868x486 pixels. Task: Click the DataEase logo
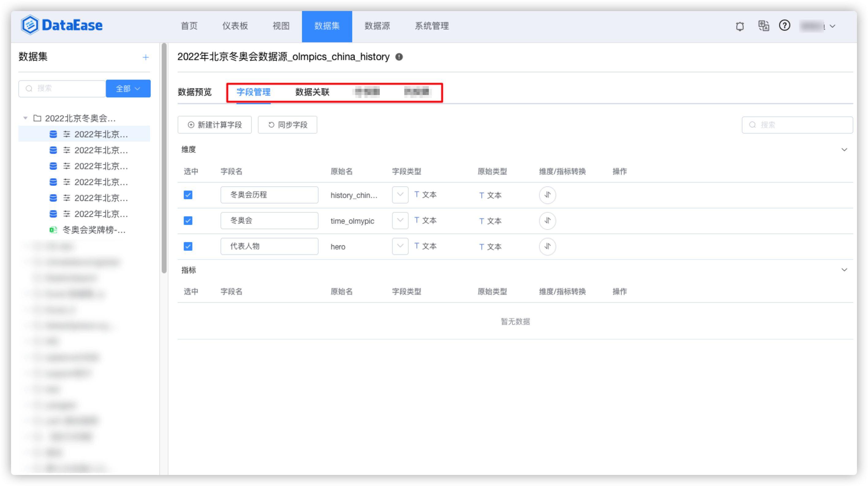(x=62, y=25)
